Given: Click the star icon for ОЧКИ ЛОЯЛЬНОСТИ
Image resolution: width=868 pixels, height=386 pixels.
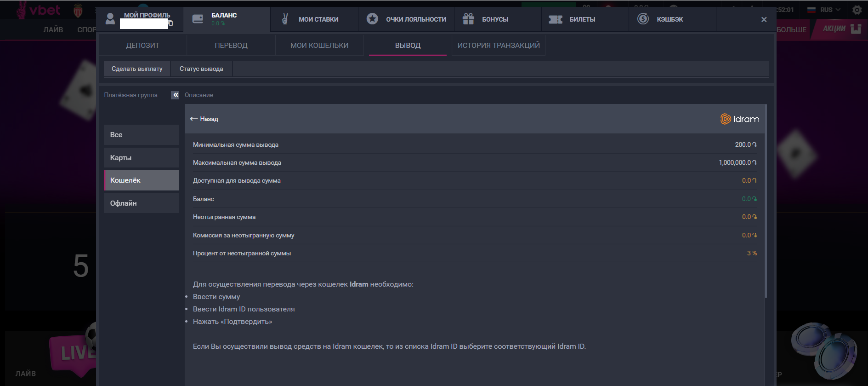Looking at the screenshot, I should pos(372,19).
